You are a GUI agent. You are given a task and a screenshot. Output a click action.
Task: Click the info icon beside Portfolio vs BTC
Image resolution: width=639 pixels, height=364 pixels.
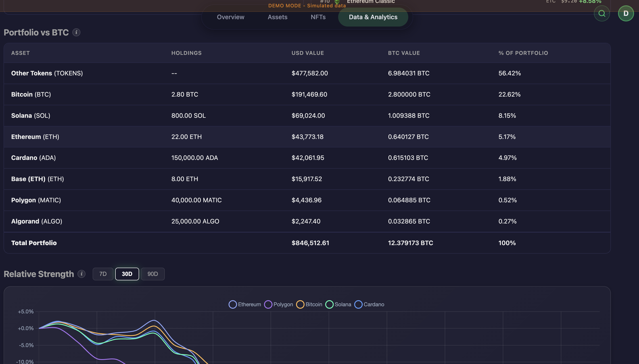coord(76,32)
